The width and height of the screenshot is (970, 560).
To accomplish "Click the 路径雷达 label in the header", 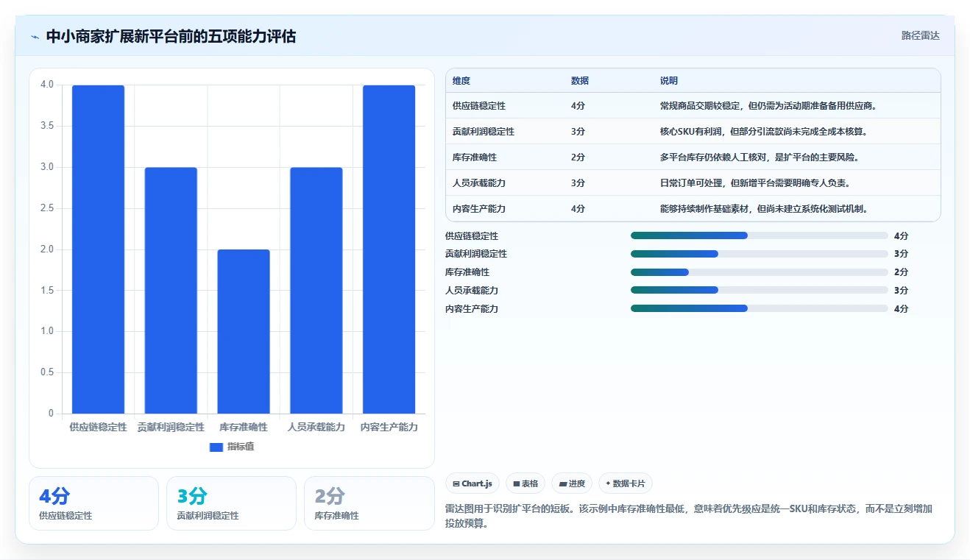I will (921, 35).
